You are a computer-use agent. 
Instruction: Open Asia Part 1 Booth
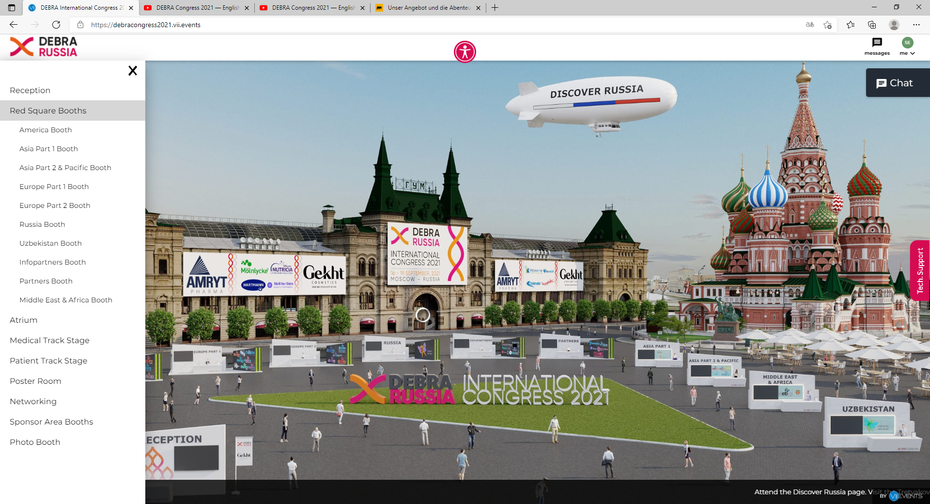click(x=48, y=149)
